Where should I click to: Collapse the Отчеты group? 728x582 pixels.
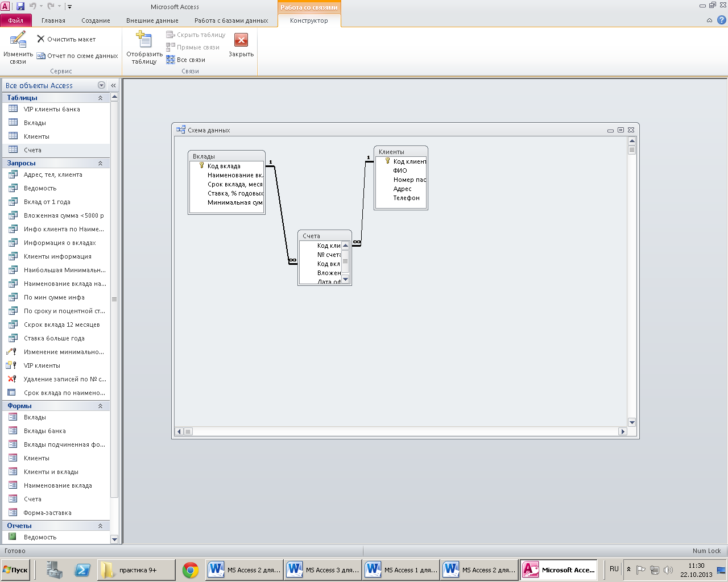[100, 526]
